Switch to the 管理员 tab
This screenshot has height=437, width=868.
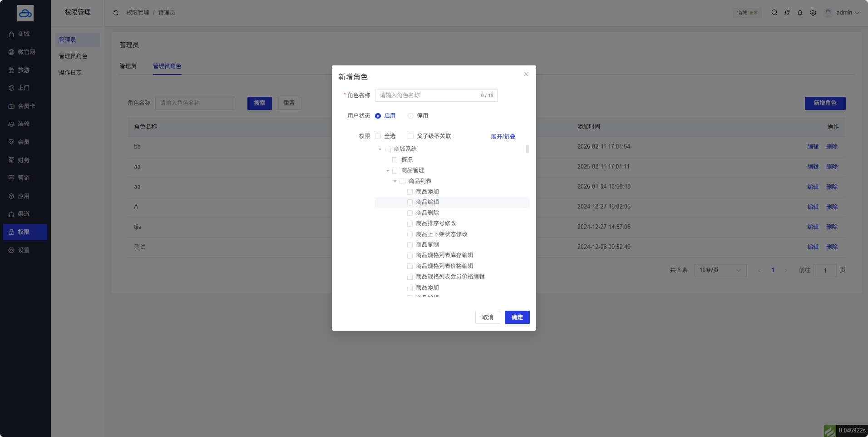pyautogui.click(x=128, y=66)
